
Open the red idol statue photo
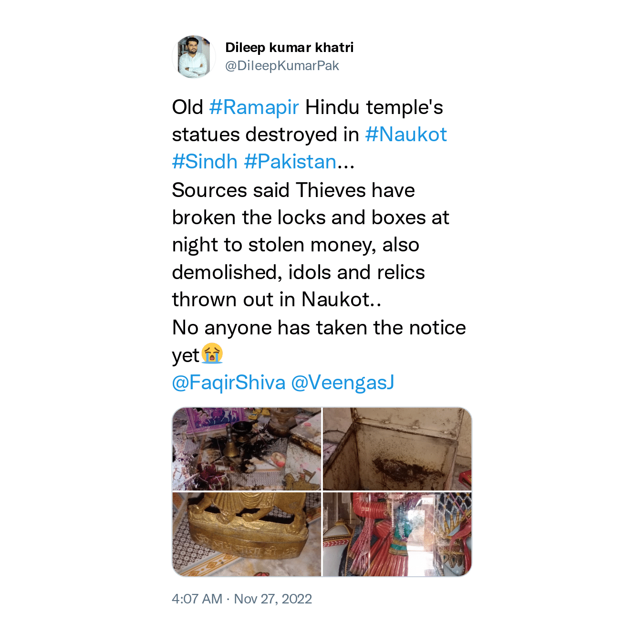pos(397,534)
